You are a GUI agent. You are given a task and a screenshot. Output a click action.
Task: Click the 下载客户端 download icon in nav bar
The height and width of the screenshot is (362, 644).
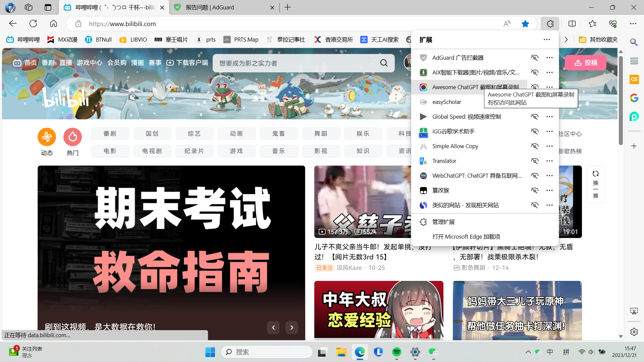pyautogui.click(x=170, y=62)
